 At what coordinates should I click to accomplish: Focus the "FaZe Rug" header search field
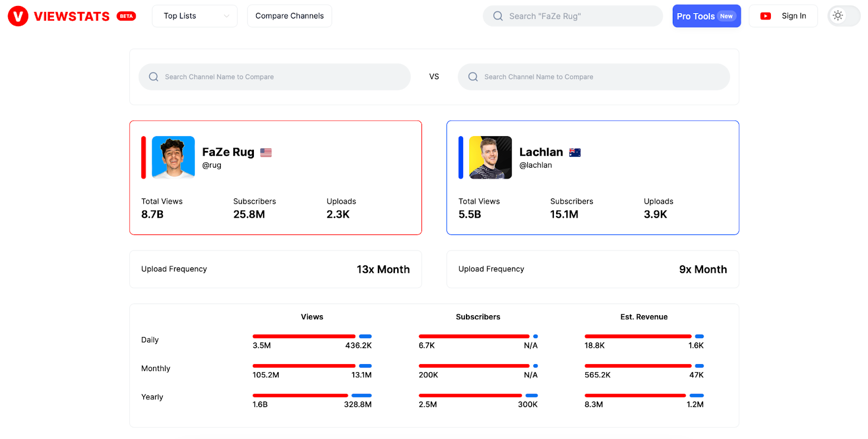tap(580, 16)
